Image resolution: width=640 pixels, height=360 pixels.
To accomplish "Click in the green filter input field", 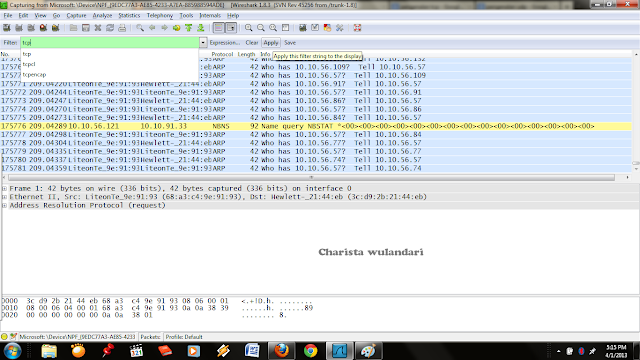I will 110,42.
